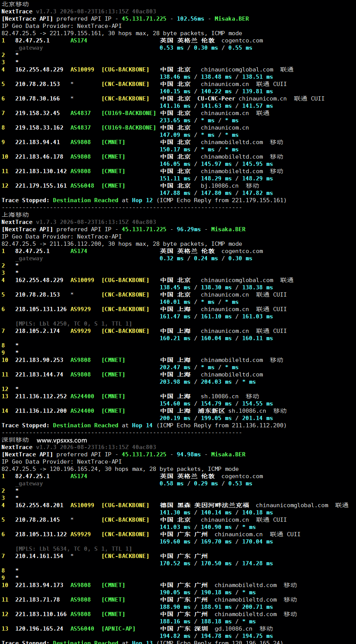
Task: Click the AS56048 number
Action: (x=82, y=186)
